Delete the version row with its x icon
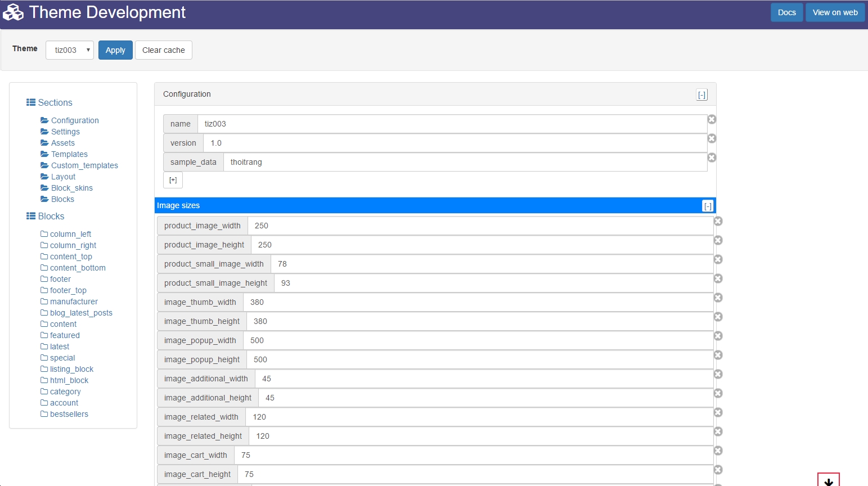This screenshot has width=868, height=486. (x=712, y=138)
